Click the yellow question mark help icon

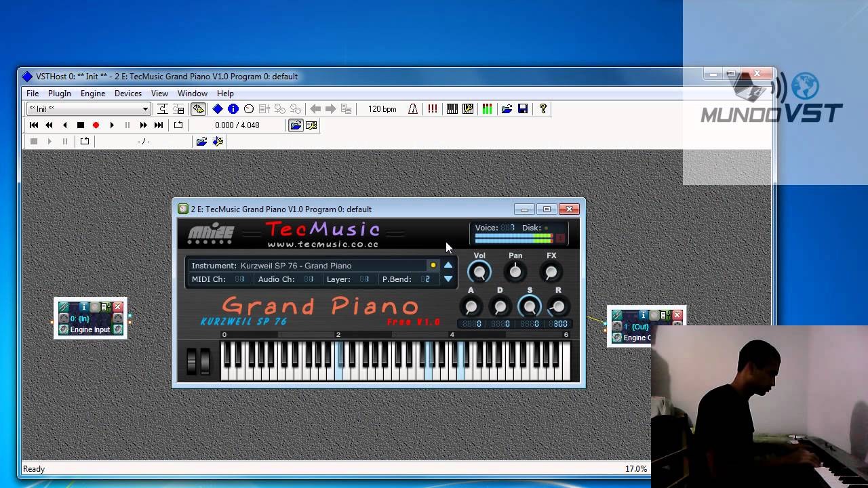coord(542,109)
